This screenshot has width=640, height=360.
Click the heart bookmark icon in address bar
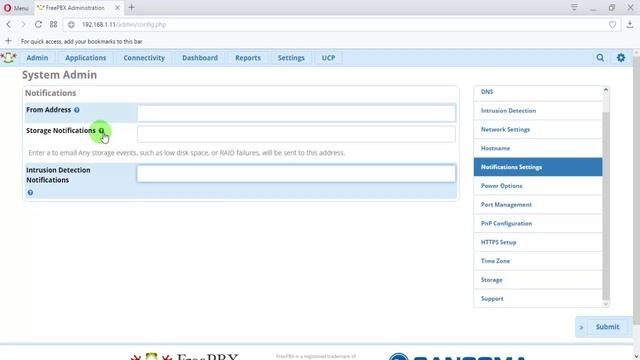click(612, 24)
